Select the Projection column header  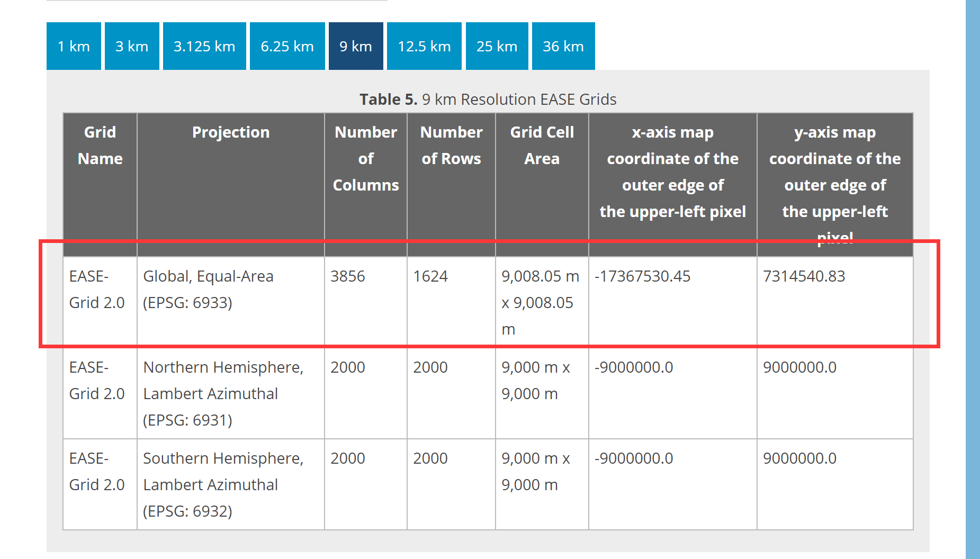231,132
